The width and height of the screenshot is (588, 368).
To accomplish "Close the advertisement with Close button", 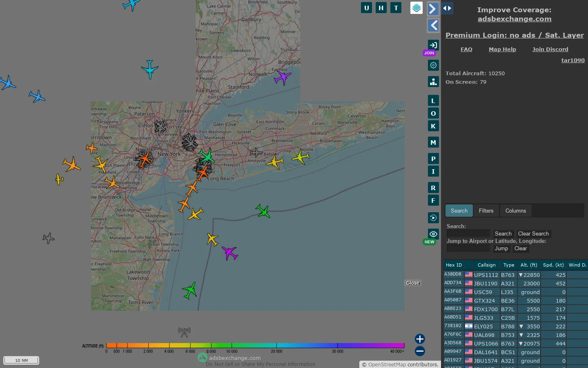I will (413, 283).
